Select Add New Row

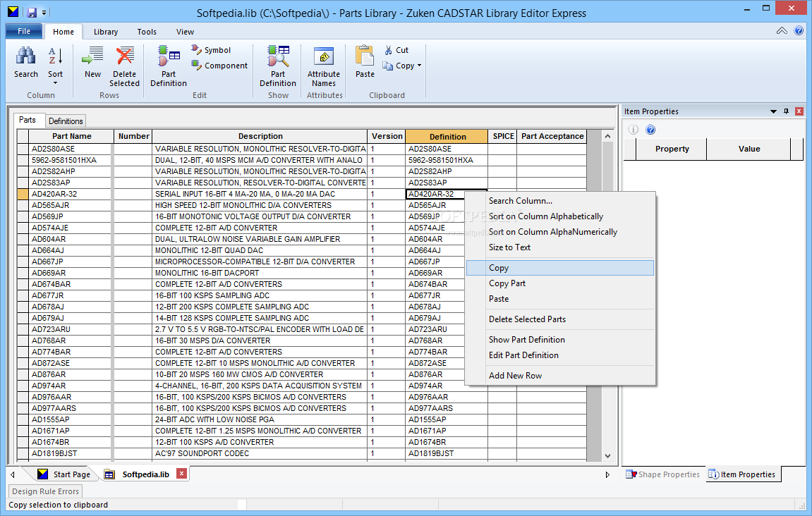pyautogui.click(x=560, y=376)
